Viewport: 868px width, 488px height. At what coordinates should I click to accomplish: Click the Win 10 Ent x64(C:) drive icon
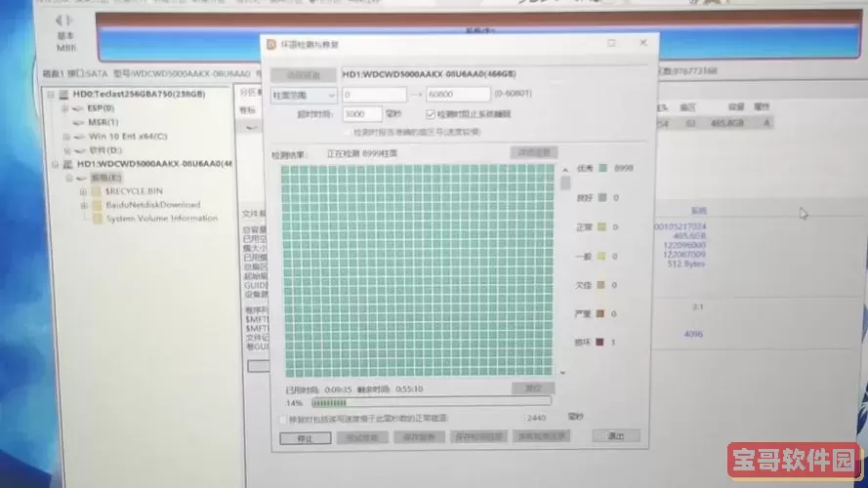click(80, 137)
